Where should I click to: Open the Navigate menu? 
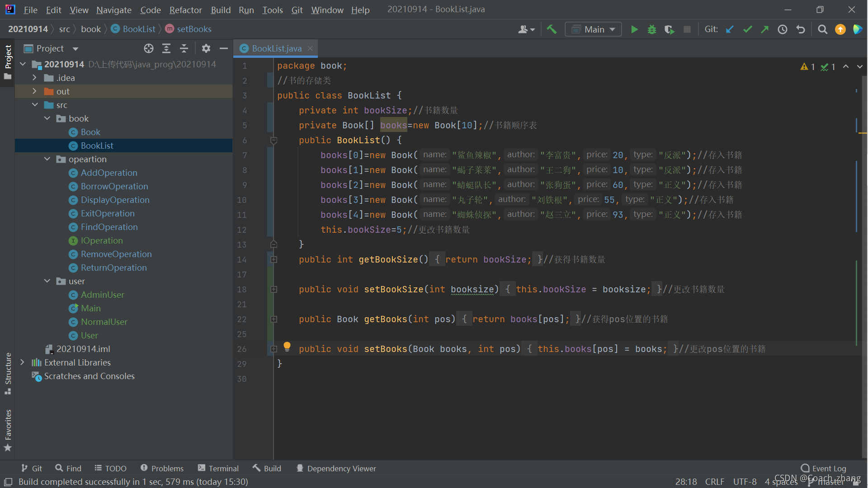tap(113, 9)
